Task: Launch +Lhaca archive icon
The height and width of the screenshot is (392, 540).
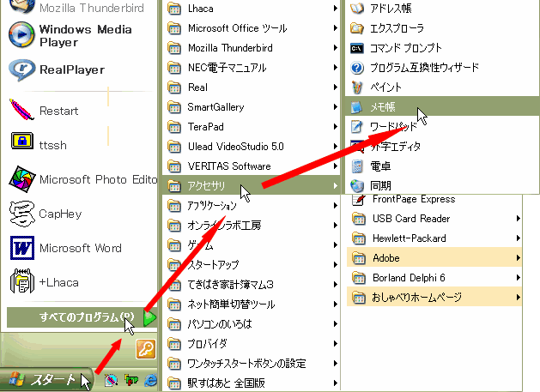Action: point(22,280)
